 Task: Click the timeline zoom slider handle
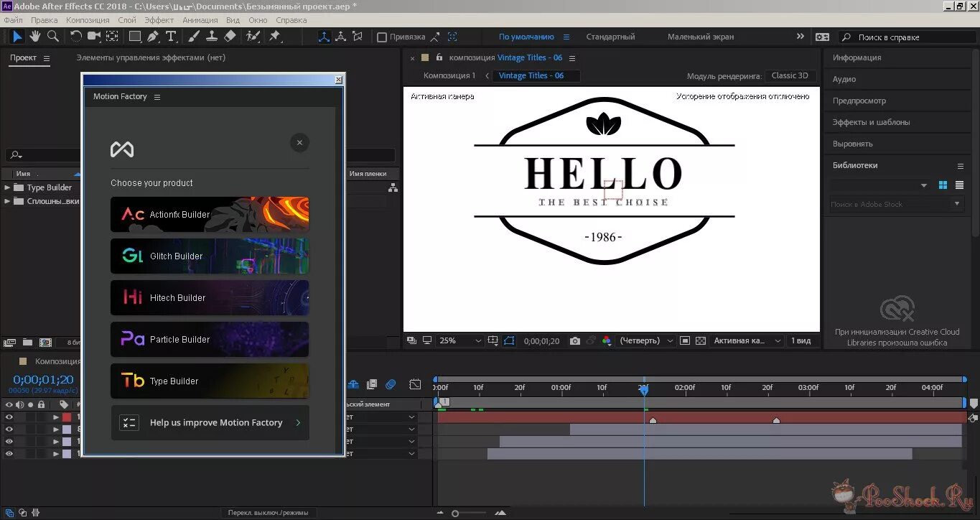[455, 513]
